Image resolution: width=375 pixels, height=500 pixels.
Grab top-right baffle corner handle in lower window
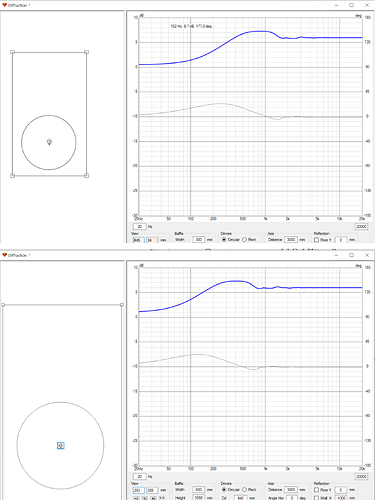coord(122,305)
